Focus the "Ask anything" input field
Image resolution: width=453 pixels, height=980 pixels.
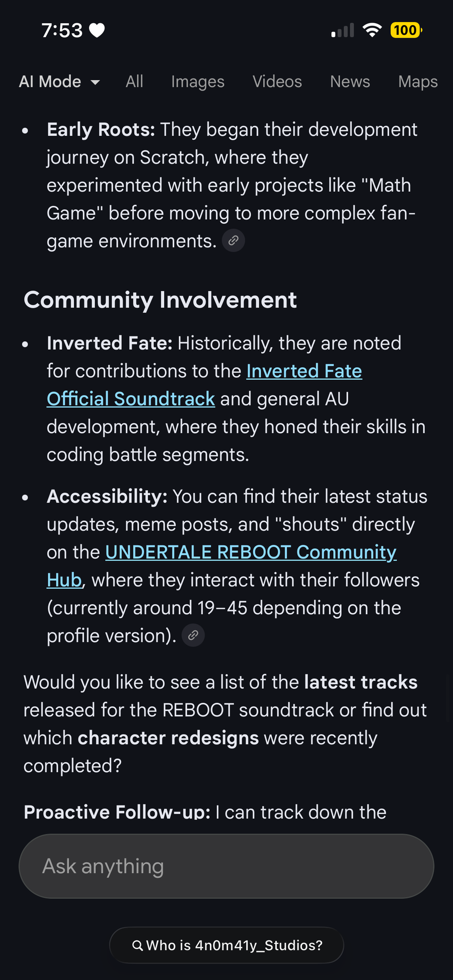[226, 866]
